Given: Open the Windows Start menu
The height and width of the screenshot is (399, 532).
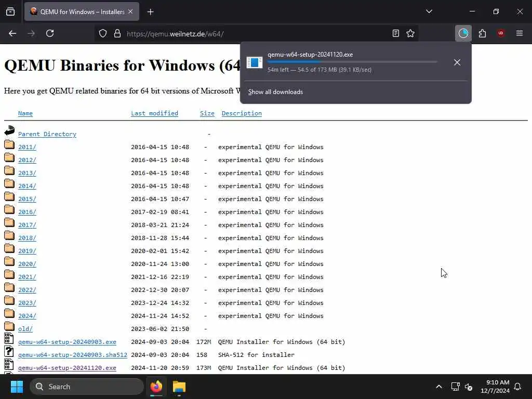Looking at the screenshot, I should coord(17,387).
